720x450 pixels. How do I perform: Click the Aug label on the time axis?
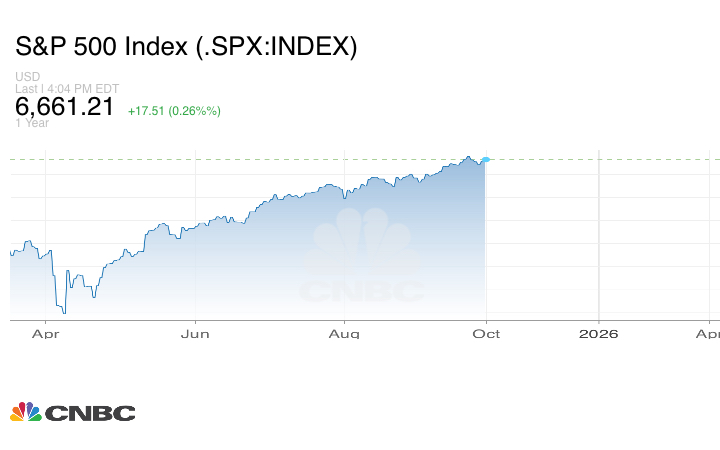[345, 333]
